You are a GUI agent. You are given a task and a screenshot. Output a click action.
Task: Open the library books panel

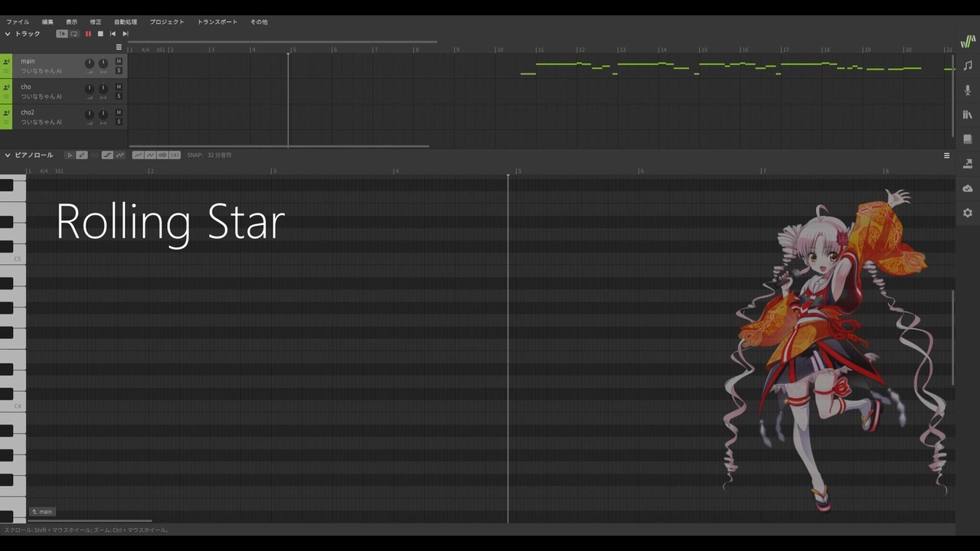click(x=968, y=115)
